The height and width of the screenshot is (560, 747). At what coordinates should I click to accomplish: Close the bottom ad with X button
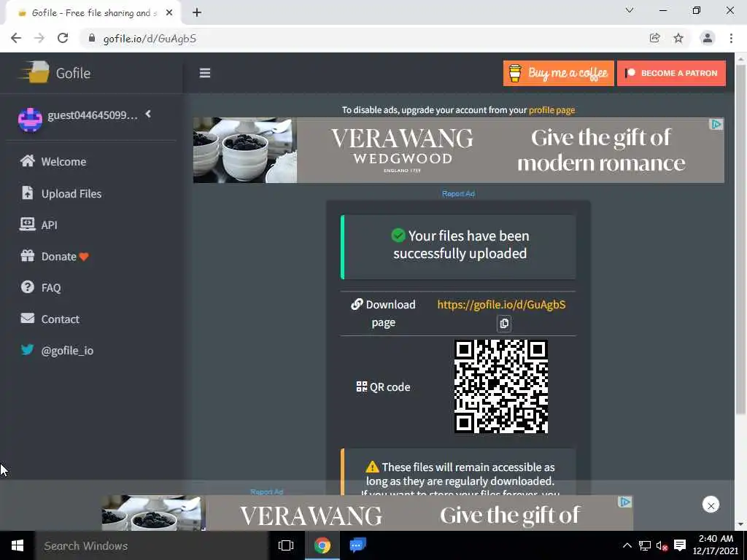coord(711,505)
